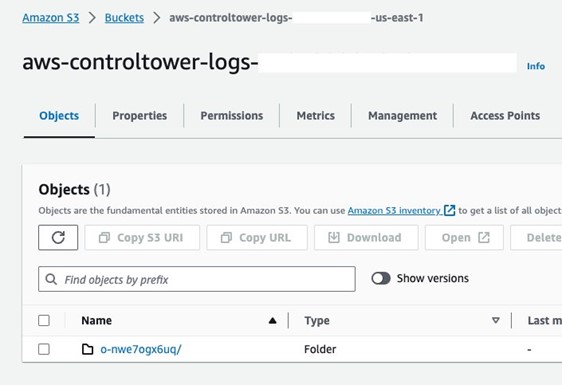Viewport: 562px width, 385px height.
Task: Click the Copy URL button
Action: 257,237
